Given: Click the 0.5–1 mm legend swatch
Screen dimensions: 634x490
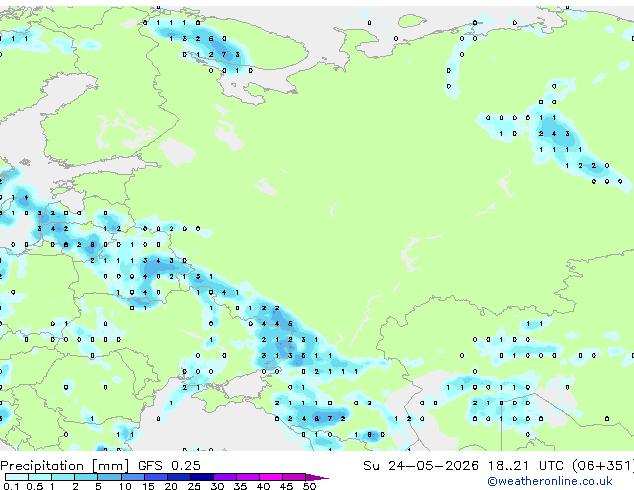Looking at the screenshot, I should click(40, 477).
